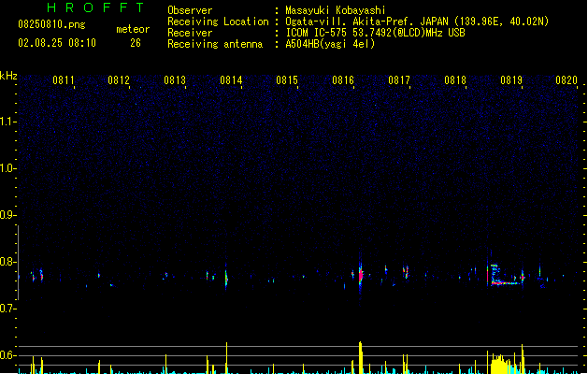This screenshot has width=588, height=374.
Task: Click the Receiving Location label
Action: 218,22
